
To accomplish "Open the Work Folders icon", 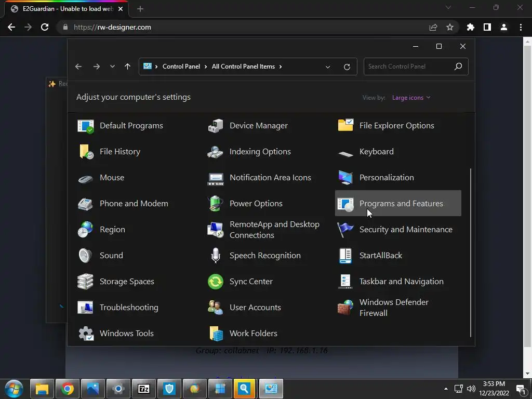I will pyautogui.click(x=216, y=334).
